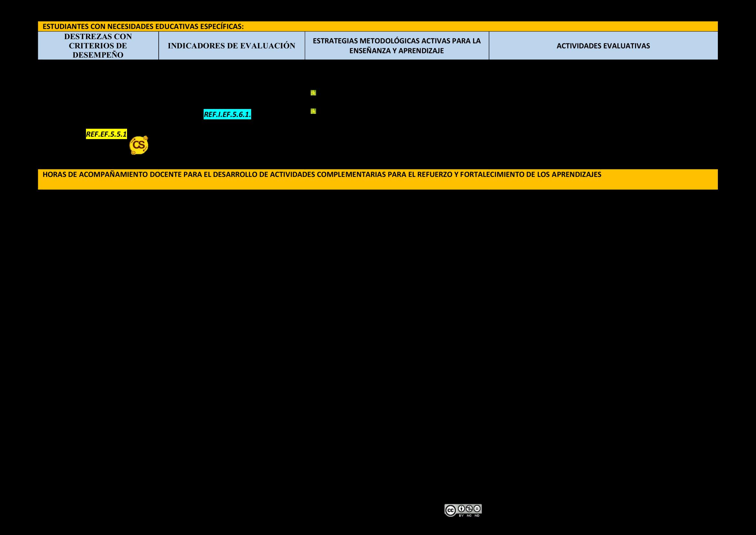
Task: Select the cyan highlighted REF.I.EF.5.6.1. code
Action: (x=227, y=115)
